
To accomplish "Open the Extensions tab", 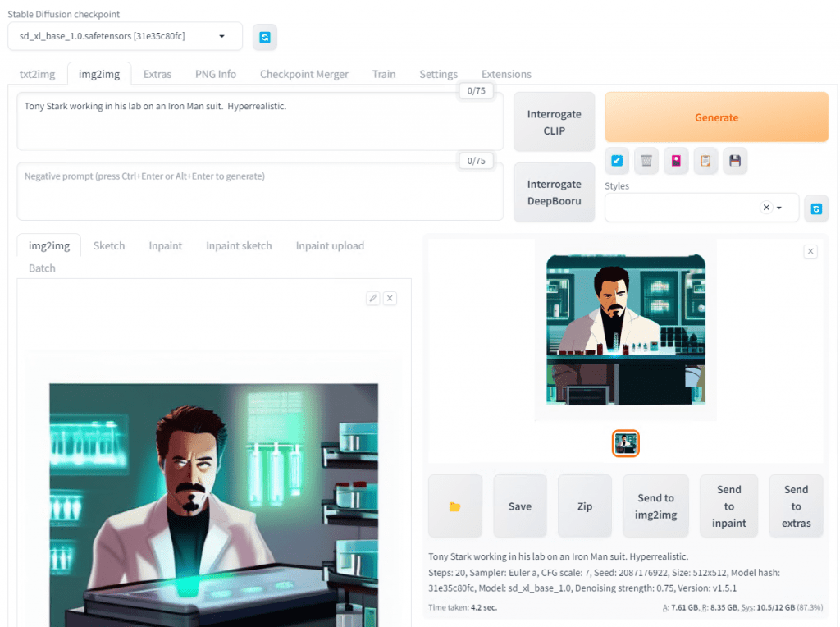I will click(506, 74).
